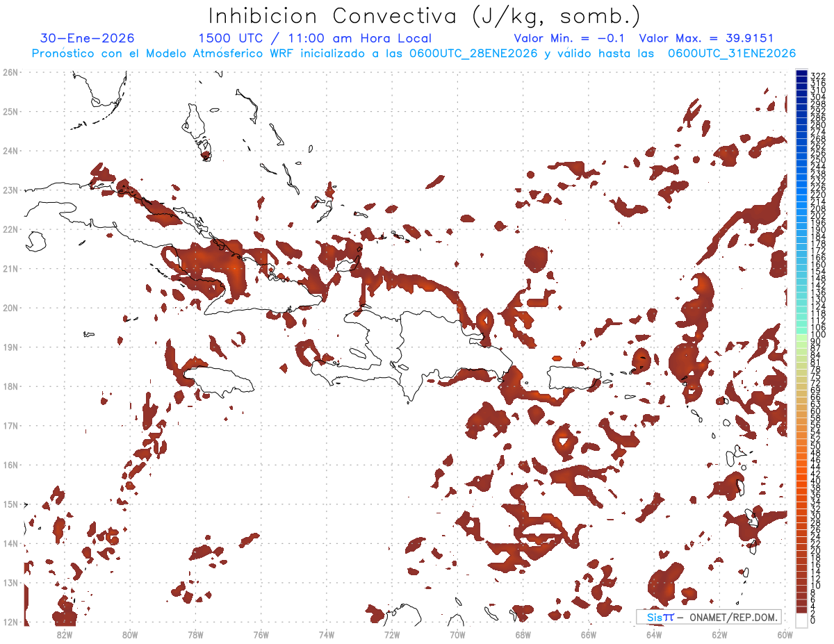Click the Valor Max. = 39.9151 readout

point(706,38)
